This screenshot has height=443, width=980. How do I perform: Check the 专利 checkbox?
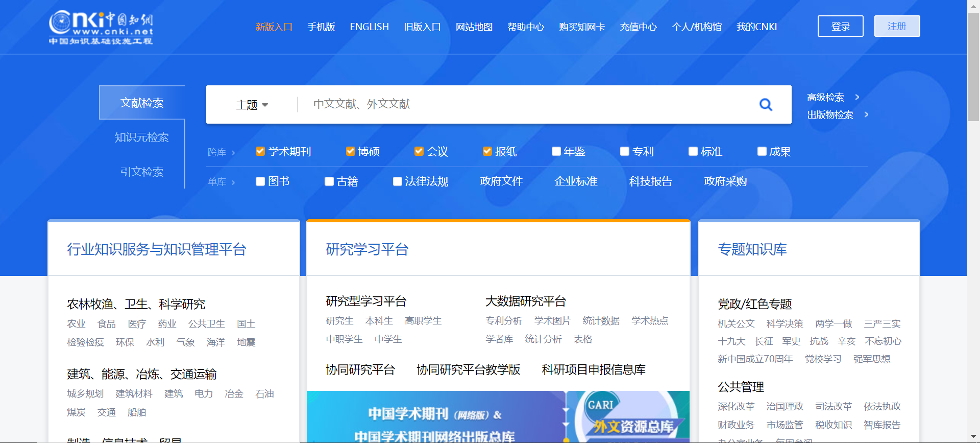[625, 151]
